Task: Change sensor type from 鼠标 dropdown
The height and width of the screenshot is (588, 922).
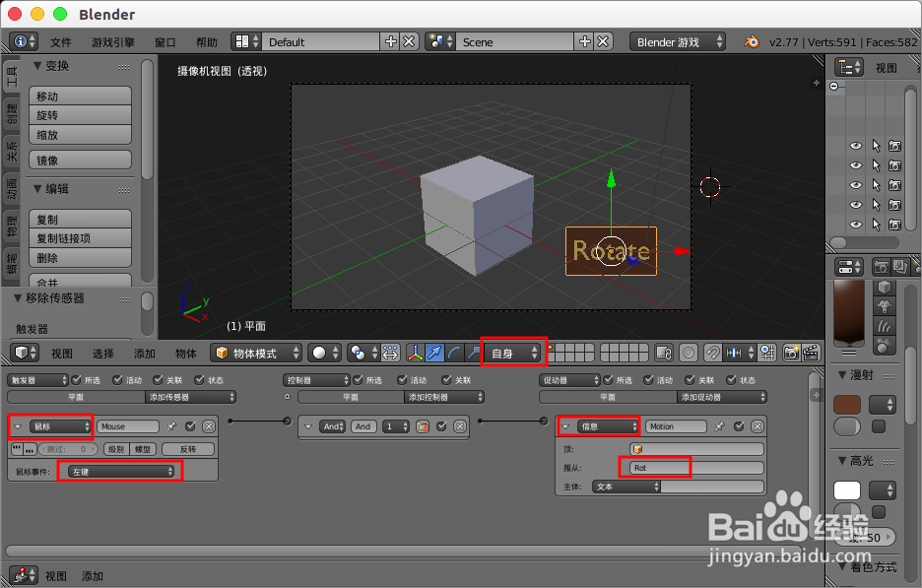Action: coord(61,426)
